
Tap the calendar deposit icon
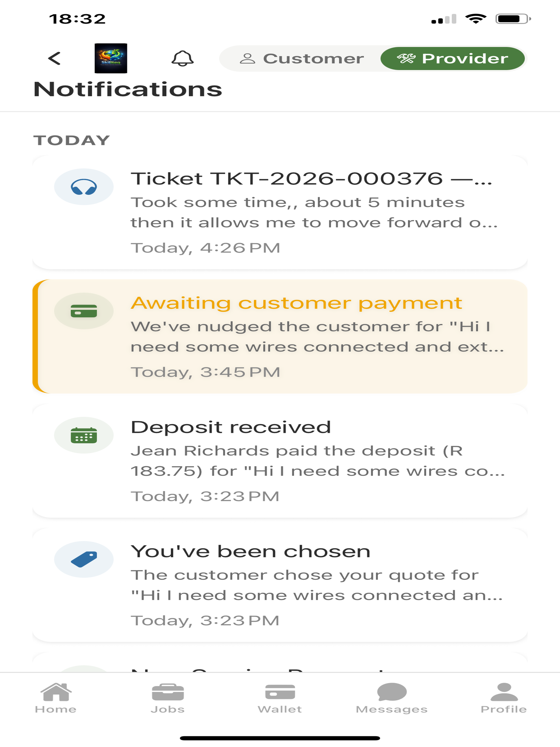pyautogui.click(x=84, y=435)
